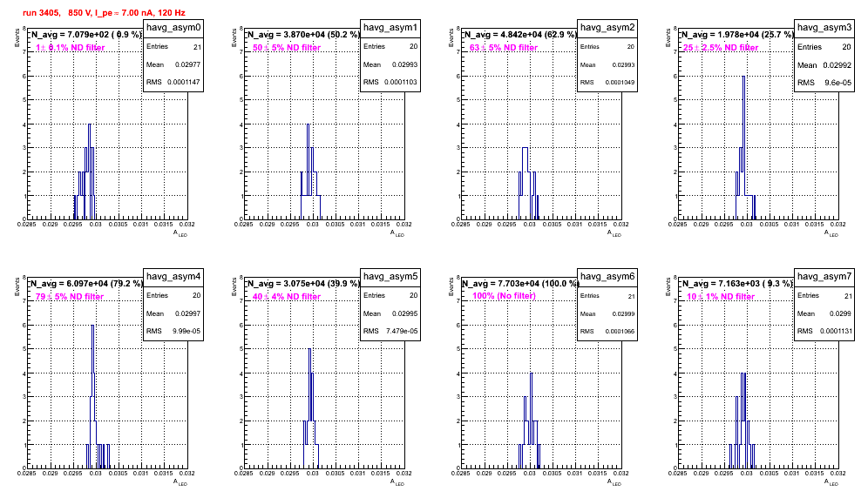The width and height of the screenshot is (868, 498).
Task: Click the 63± 5% ND filter label
Action: tap(504, 48)
